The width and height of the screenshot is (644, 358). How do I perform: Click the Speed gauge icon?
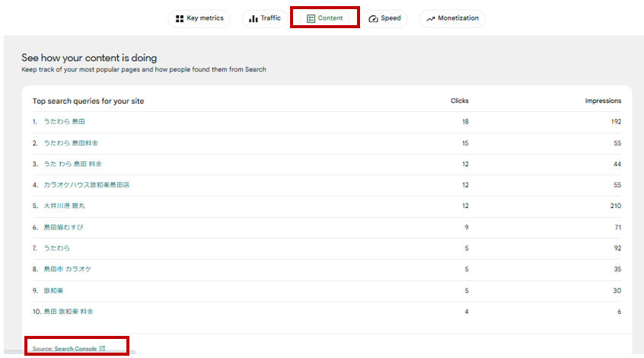[373, 18]
